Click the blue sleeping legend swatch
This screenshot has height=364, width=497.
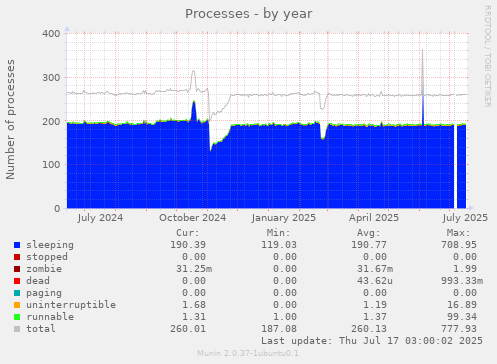click(17, 245)
